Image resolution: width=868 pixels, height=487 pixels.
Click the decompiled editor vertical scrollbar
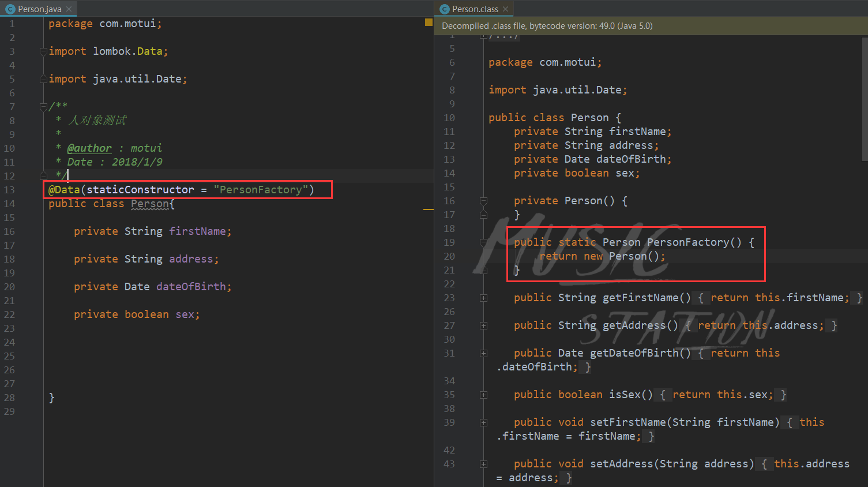click(865, 98)
